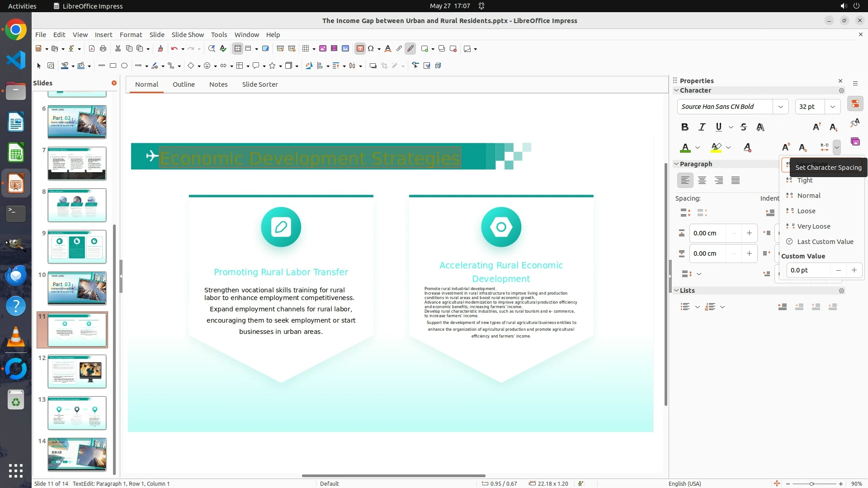Insert a text box via the toolbar icon
The image size is (868, 488).
[360, 49]
